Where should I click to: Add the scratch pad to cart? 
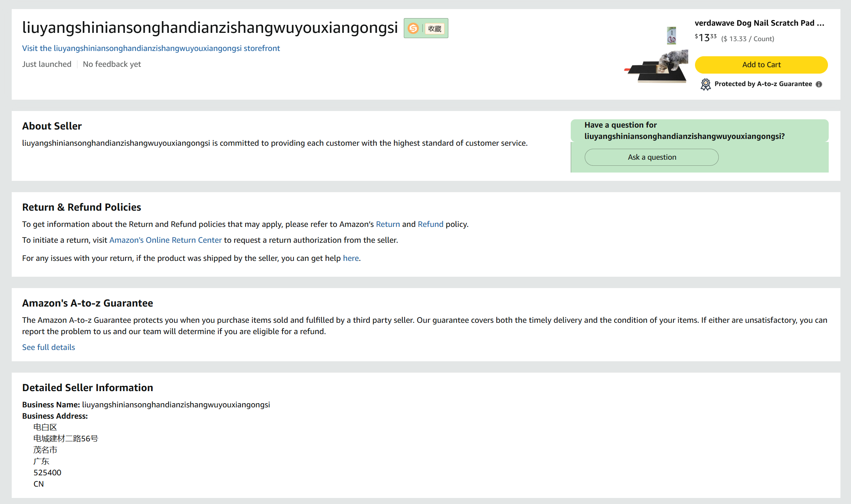click(761, 65)
